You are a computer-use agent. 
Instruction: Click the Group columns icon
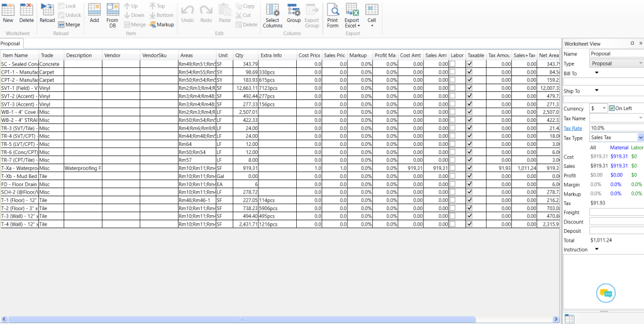294,13
